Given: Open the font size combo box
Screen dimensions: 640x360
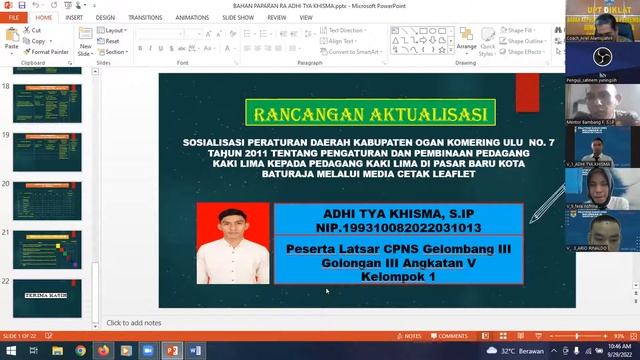Looking at the screenshot, I should pyautogui.click(x=192, y=34).
